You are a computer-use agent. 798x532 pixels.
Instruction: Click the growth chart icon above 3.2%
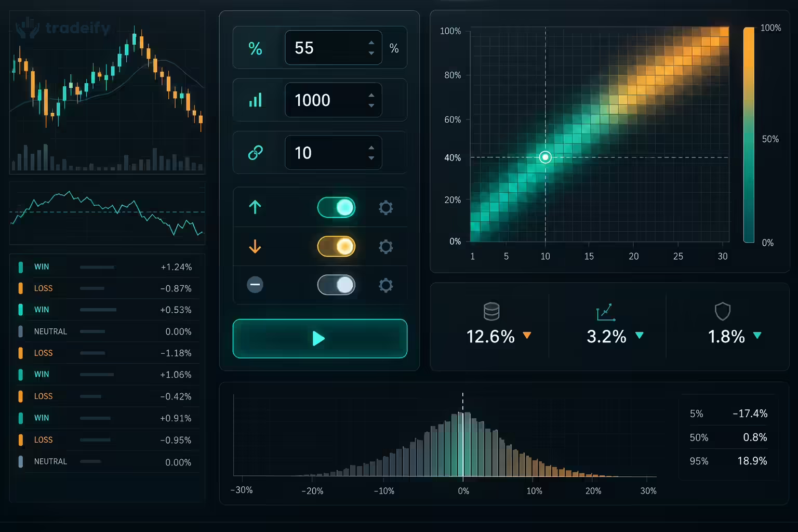(606, 312)
